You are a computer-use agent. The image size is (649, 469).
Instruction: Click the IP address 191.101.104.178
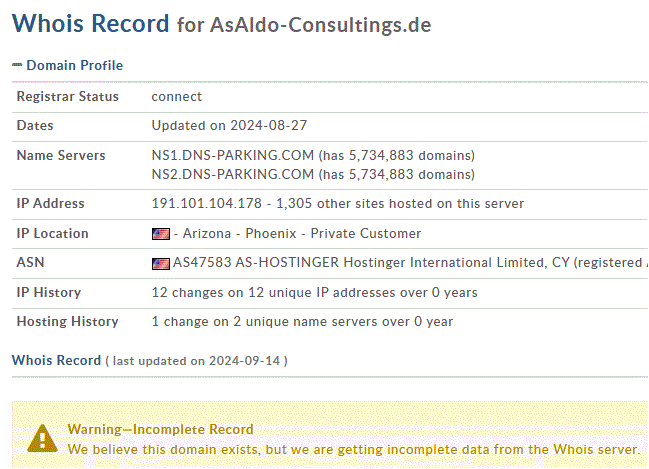point(207,203)
